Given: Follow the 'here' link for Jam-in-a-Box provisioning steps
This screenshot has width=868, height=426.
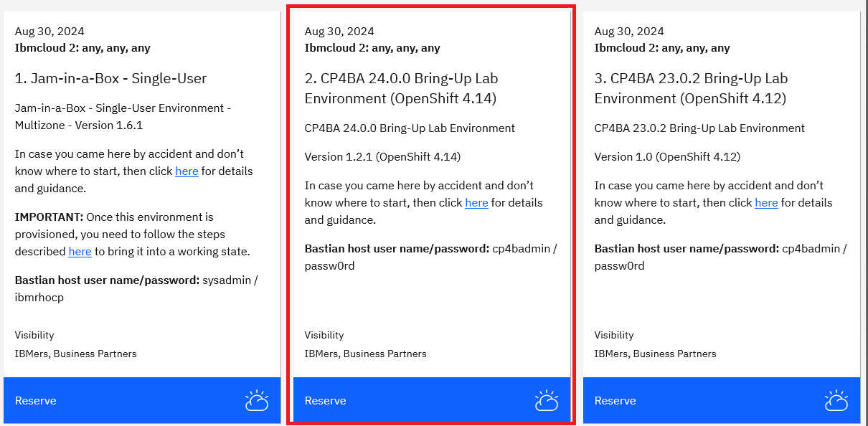Looking at the screenshot, I should tap(80, 252).
